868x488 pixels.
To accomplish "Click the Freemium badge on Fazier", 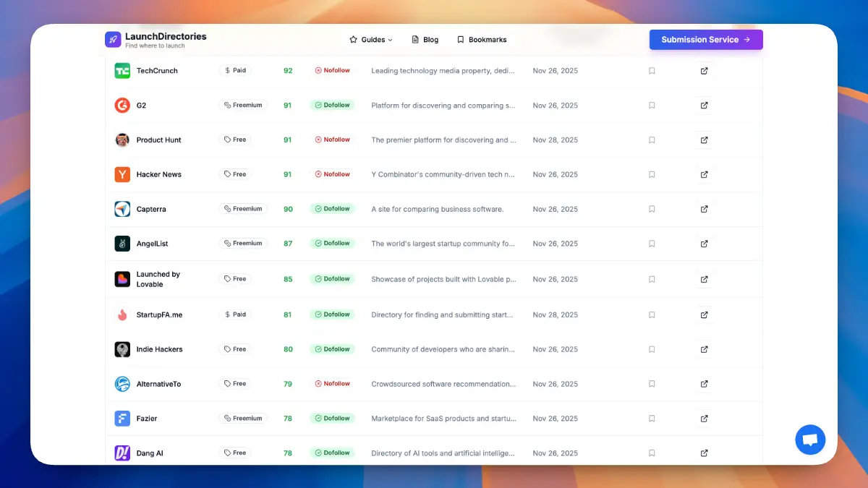I will (x=243, y=418).
